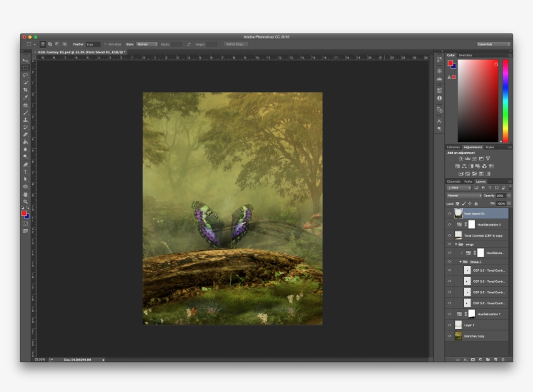Open the Channels panel tab

[x=453, y=181]
